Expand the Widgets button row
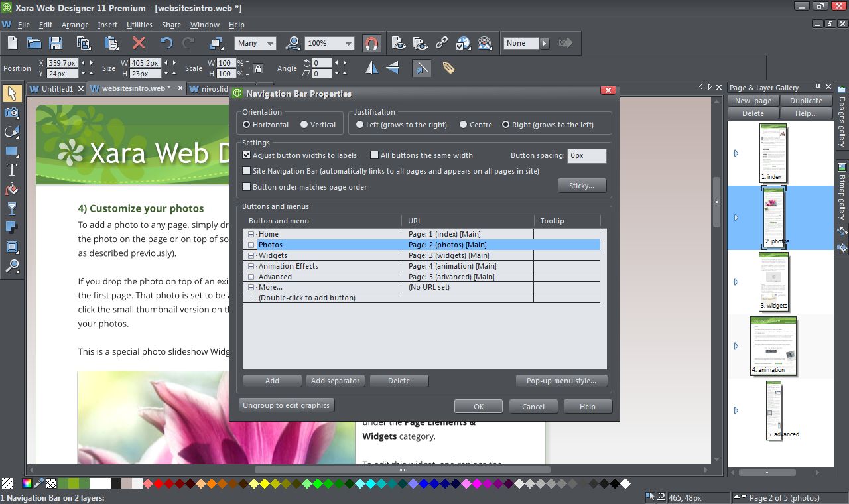This screenshot has width=849, height=504. point(251,255)
